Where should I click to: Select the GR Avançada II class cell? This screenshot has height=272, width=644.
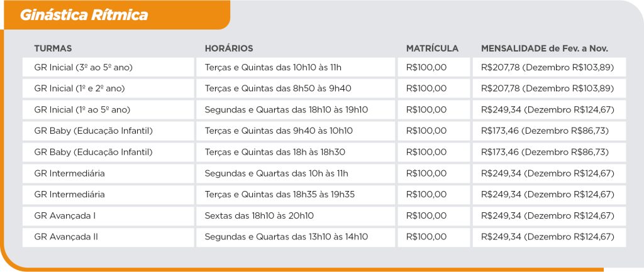(x=66, y=237)
